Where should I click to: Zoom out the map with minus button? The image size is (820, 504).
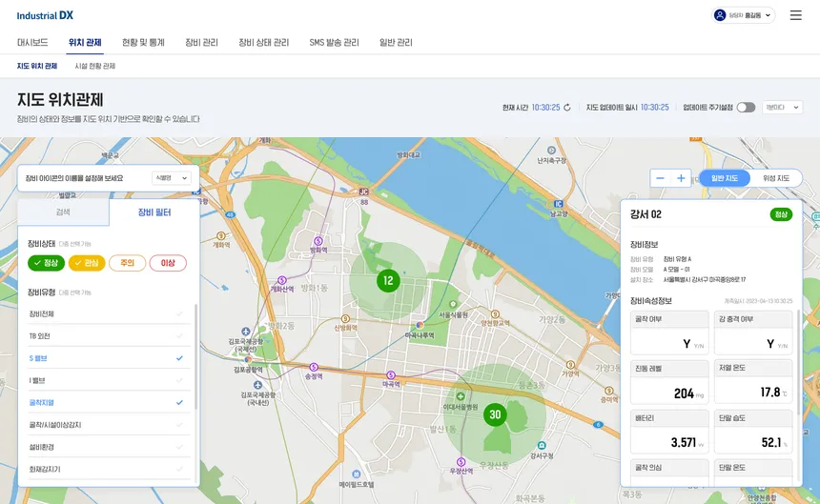tap(660, 178)
